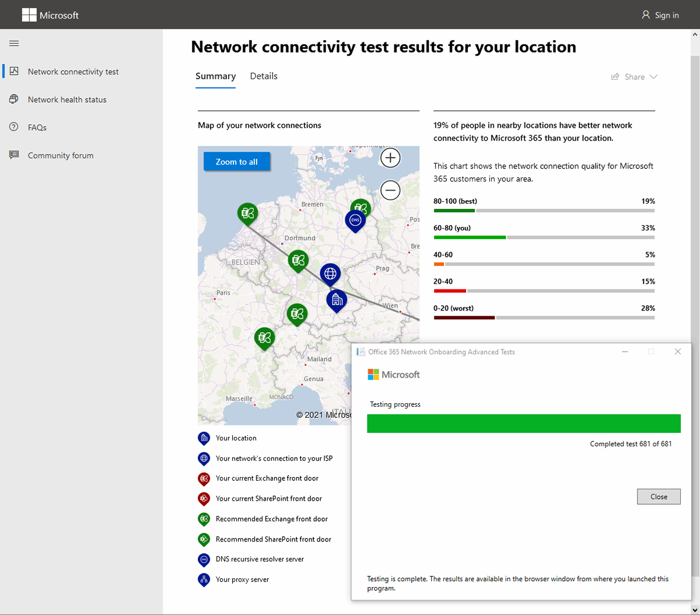Switch to the Details tab
The image size is (700, 615).
point(263,76)
